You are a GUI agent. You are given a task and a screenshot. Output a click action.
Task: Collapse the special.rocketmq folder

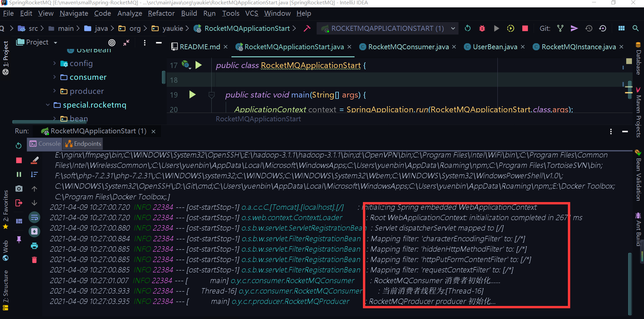point(48,105)
